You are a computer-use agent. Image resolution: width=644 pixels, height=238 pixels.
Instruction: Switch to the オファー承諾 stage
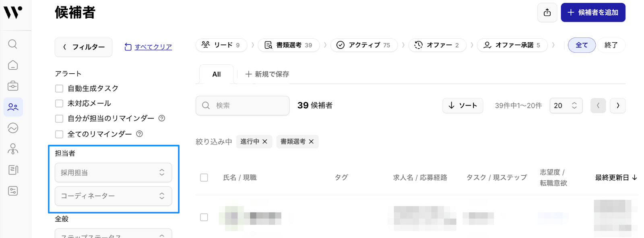click(x=512, y=45)
